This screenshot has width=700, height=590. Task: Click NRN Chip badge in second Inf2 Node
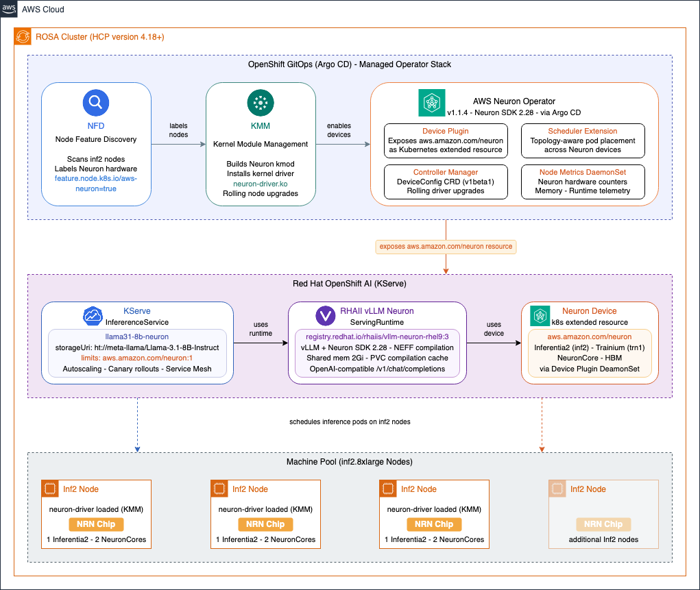pos(265,524)
